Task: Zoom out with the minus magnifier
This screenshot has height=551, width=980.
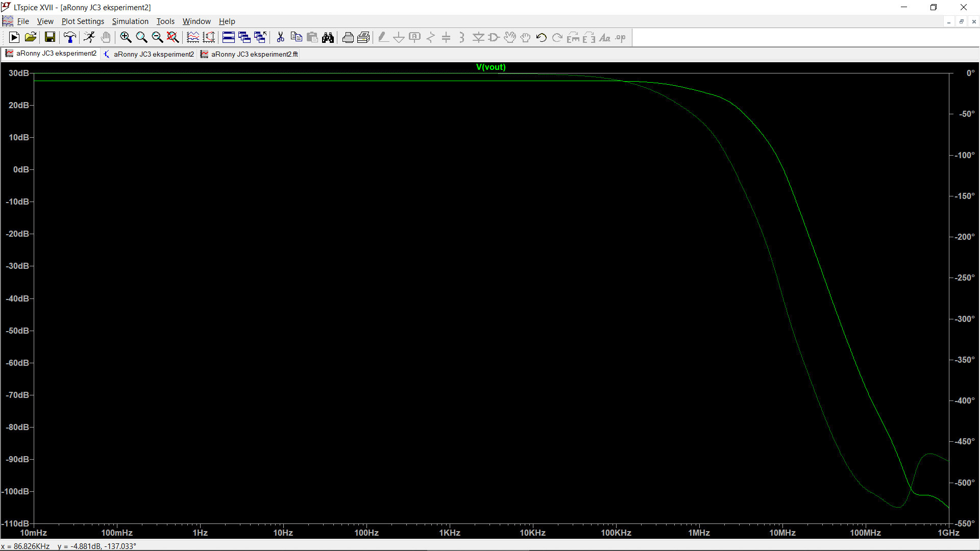Action: pyautogui.click(x=157, y=37)
